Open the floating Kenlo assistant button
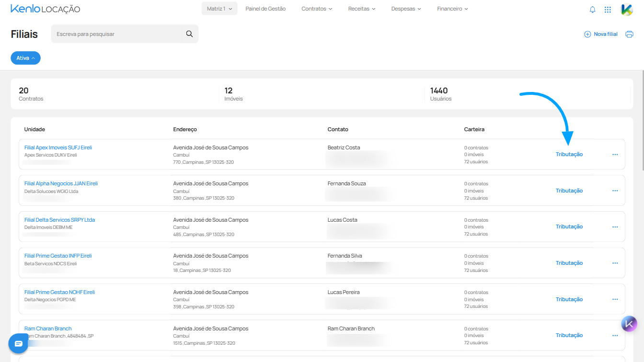 point(630,324)
